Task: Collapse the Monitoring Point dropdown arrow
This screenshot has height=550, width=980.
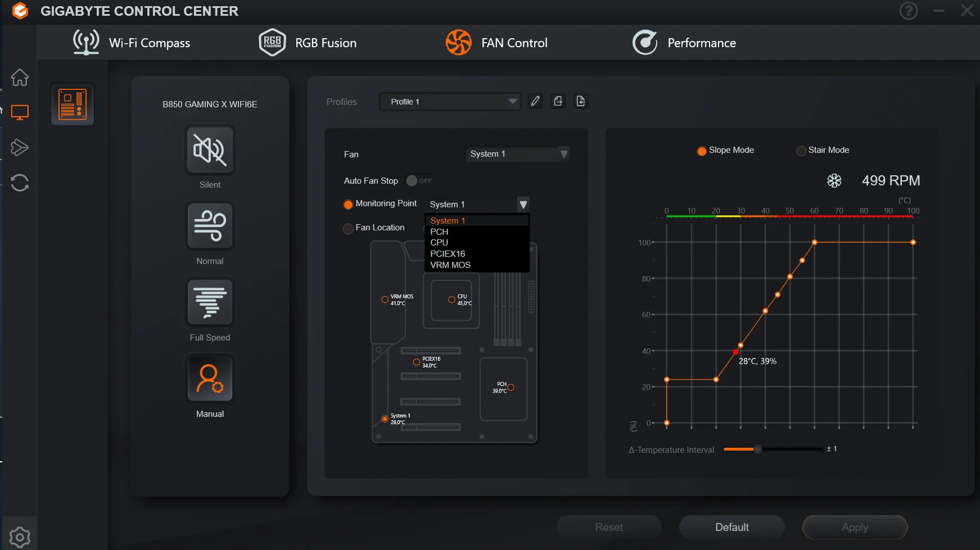Action: (x=523, y=204)
